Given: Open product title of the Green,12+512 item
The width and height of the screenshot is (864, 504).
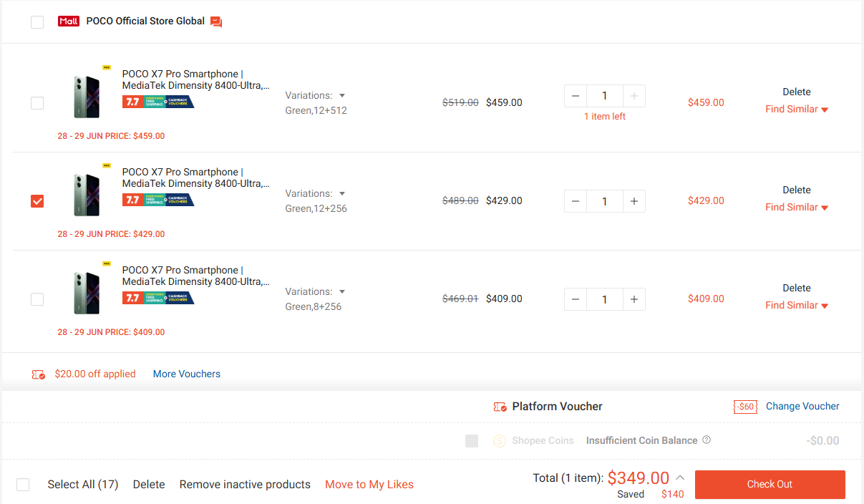Looking at the screenshot, I should point(196,79).
